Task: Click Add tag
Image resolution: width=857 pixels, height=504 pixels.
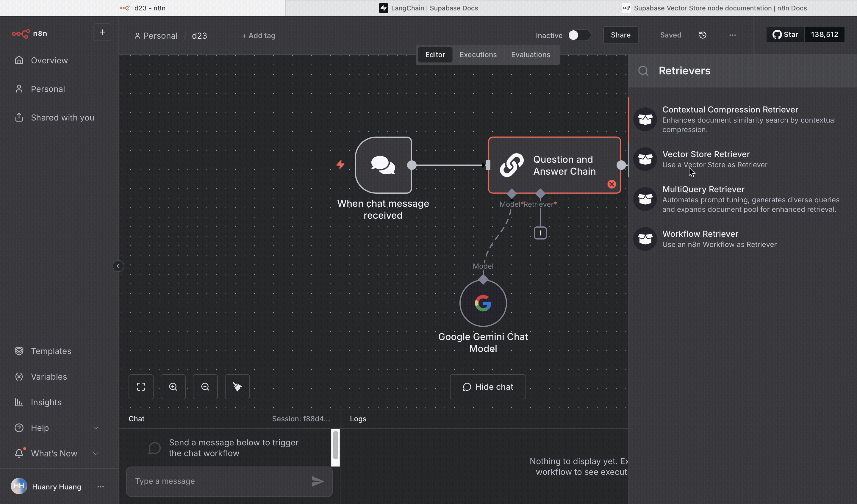Action: pos(259,35)
